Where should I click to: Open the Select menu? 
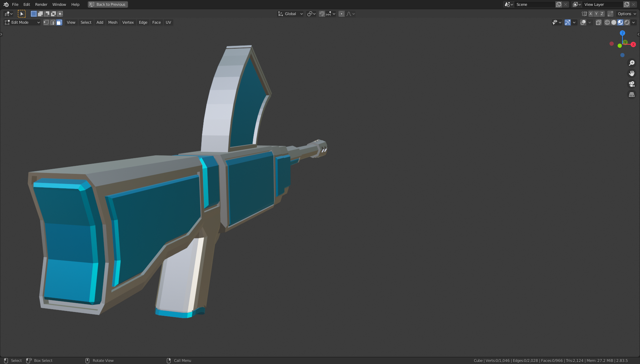86,22
